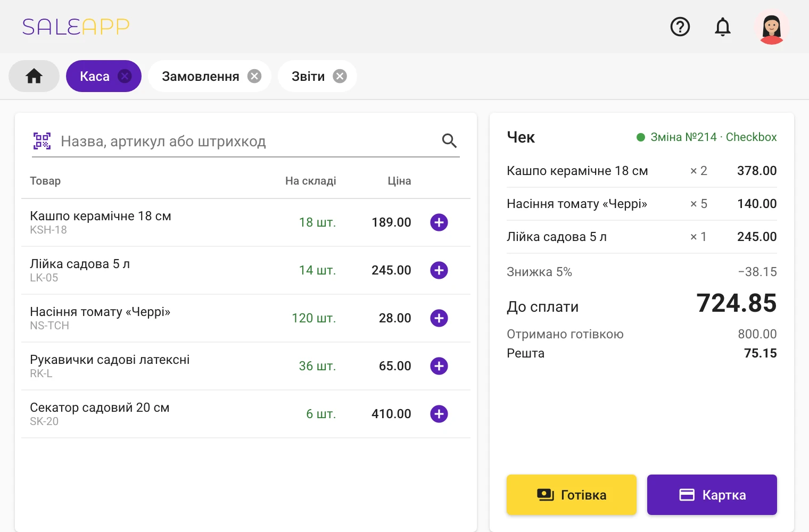Pay with Готівка button

(x=572, y=495)
